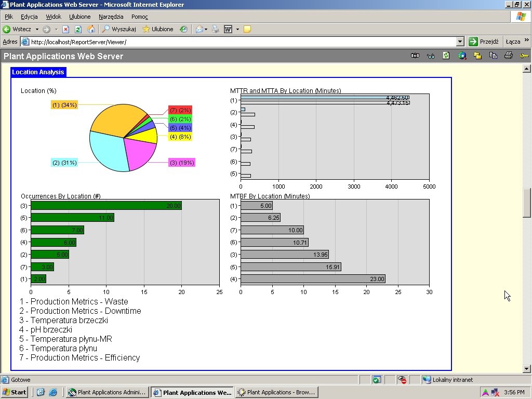
Task: Click the yellow key icon in header toolbar
Action: click(524, 56)
